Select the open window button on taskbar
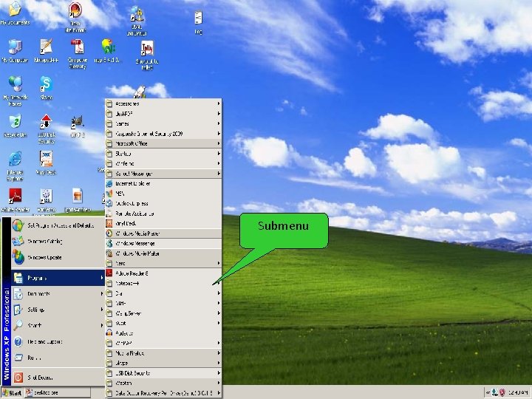This screenshot has height=399, width=532. point(58,393)
